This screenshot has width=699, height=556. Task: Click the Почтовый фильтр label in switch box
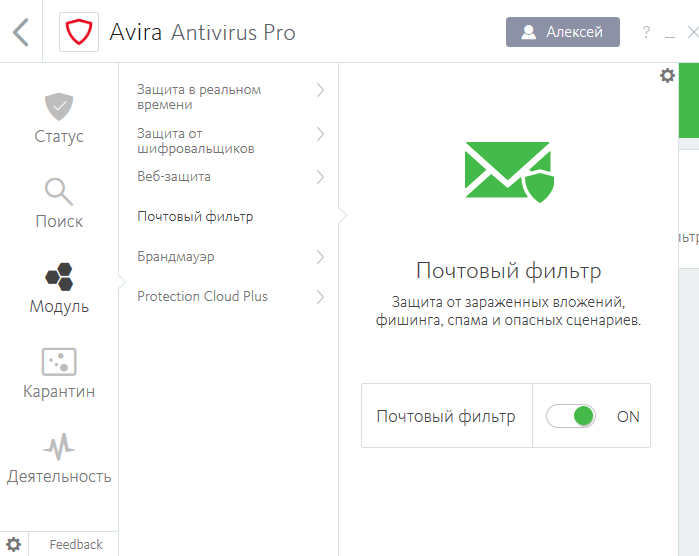[x=446, y=416]
